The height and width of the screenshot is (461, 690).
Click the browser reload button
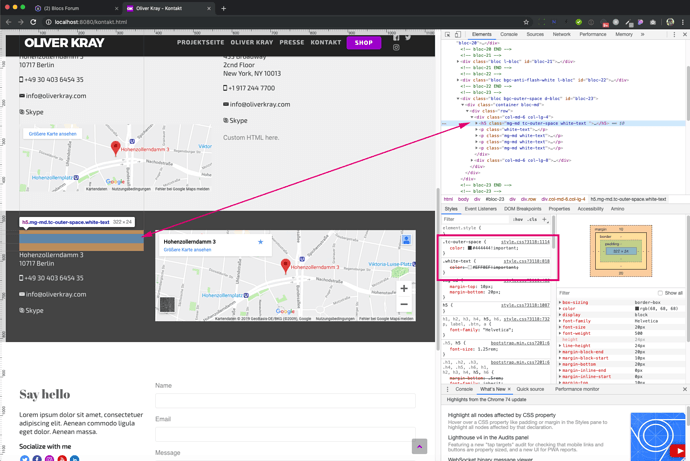click(x=33, y=21)
